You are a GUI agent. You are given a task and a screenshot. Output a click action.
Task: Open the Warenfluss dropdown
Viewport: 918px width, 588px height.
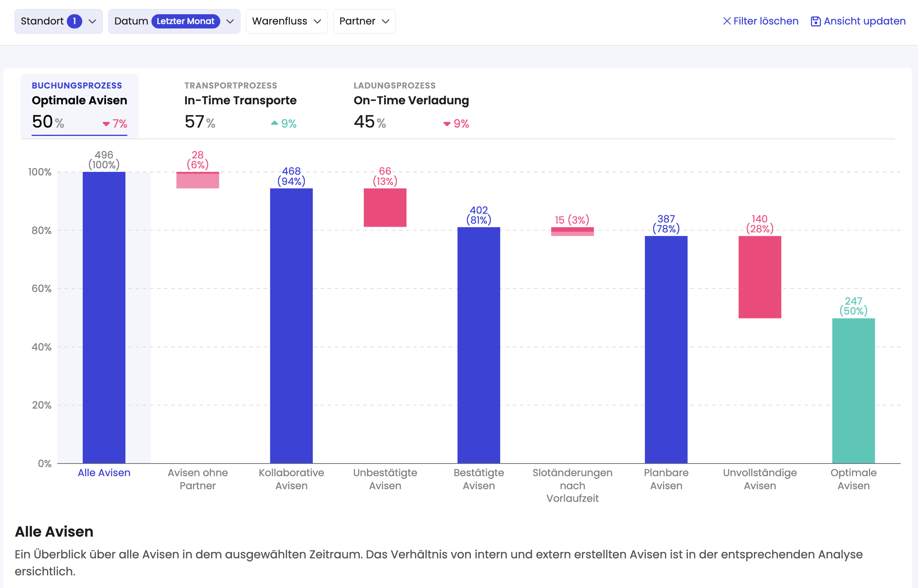pyautogui.click(x=286, y=21)
